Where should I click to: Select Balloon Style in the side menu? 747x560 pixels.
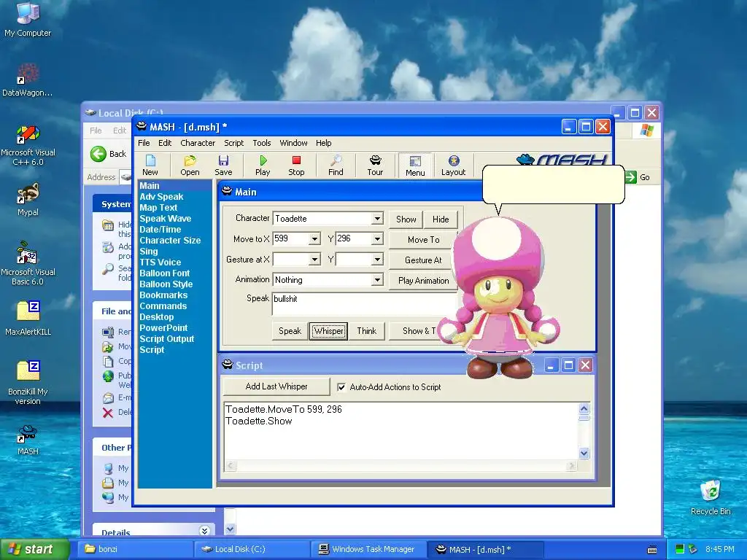[x=166, y=284]
